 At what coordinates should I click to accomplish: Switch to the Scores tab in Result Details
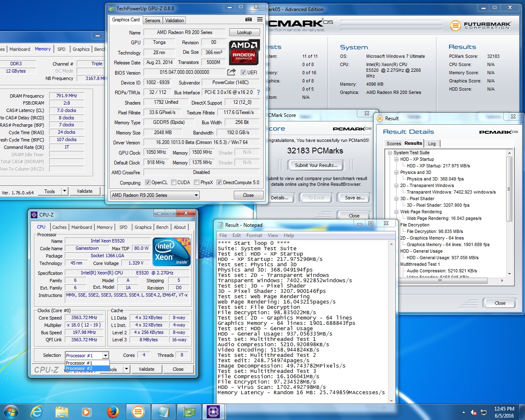pos(394,144)
